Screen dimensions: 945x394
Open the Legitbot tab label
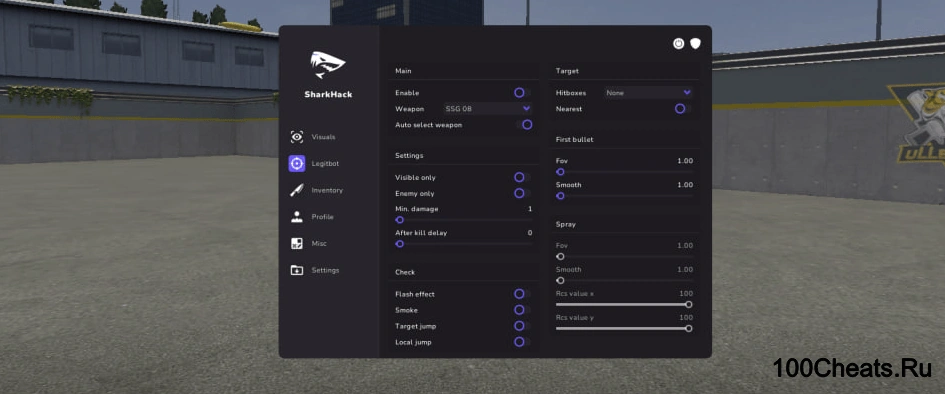pos(325,164)
